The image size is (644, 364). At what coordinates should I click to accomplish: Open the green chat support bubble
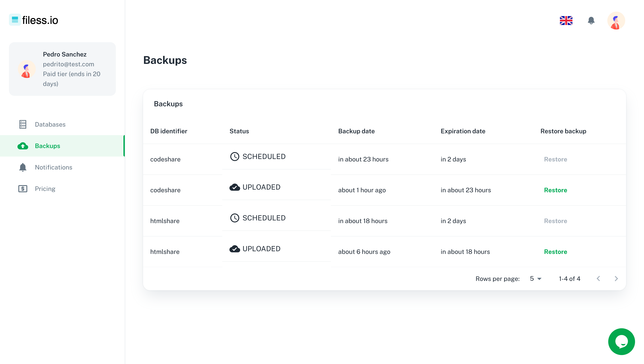[621, 341]
